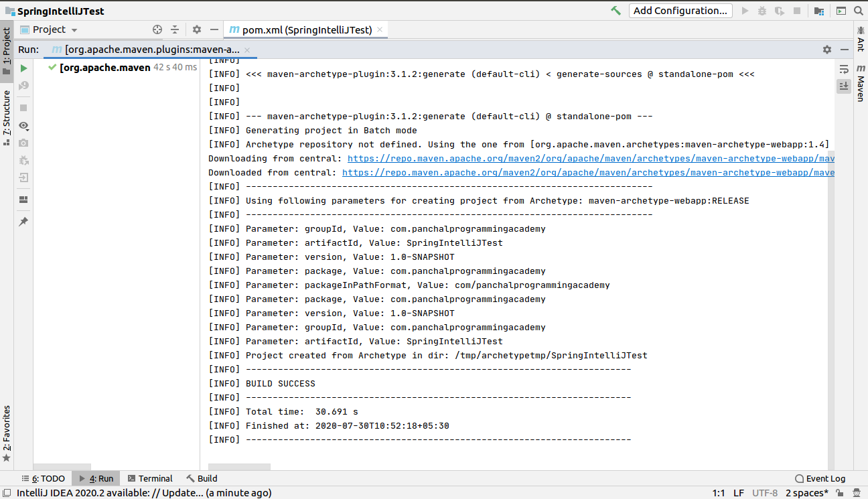Stop the running process
The height and width of the screenshot is (499, 868).
tap(23, 107)
